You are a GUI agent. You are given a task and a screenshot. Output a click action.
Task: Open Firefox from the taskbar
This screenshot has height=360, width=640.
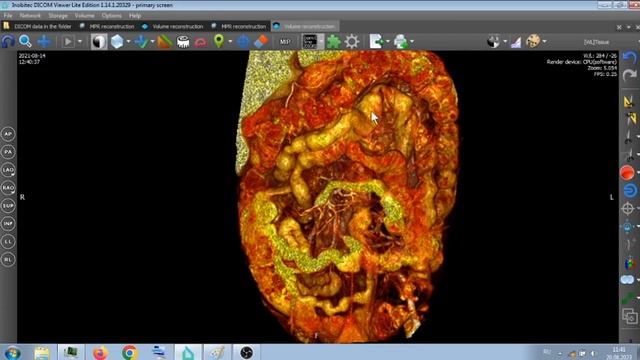tap(100, 352)
